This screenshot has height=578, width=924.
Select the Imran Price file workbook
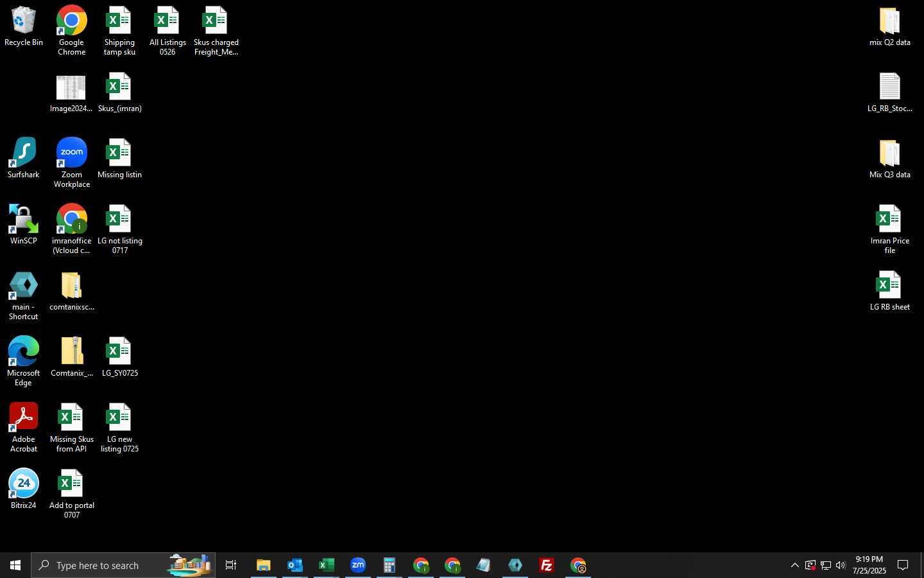click(x=890, y=229)
